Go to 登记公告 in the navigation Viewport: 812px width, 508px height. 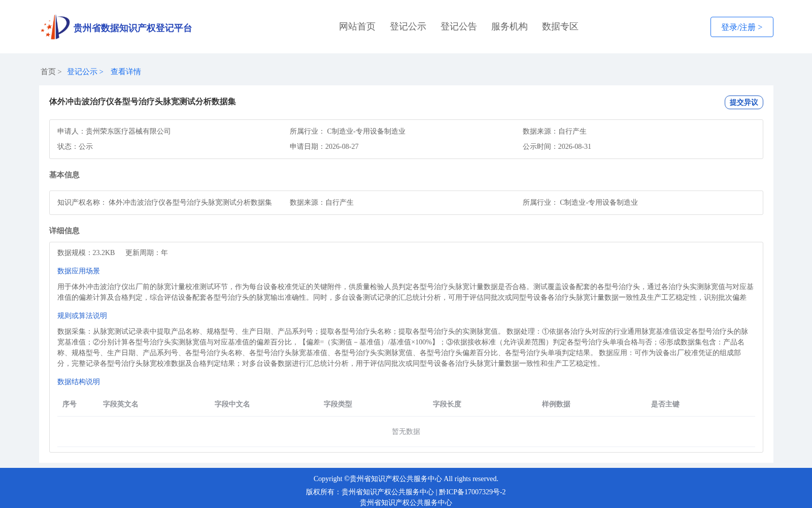pos(459,26)
